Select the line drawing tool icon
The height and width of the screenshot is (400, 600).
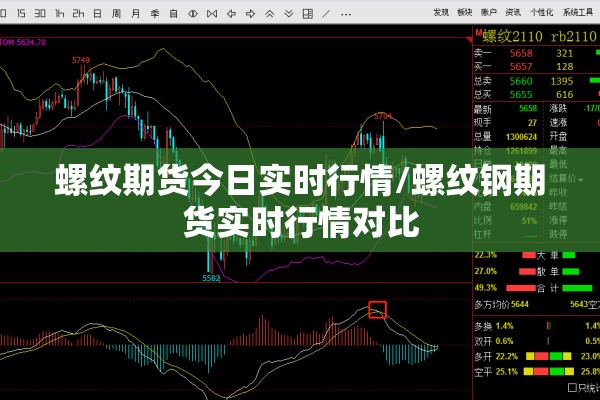326,14
